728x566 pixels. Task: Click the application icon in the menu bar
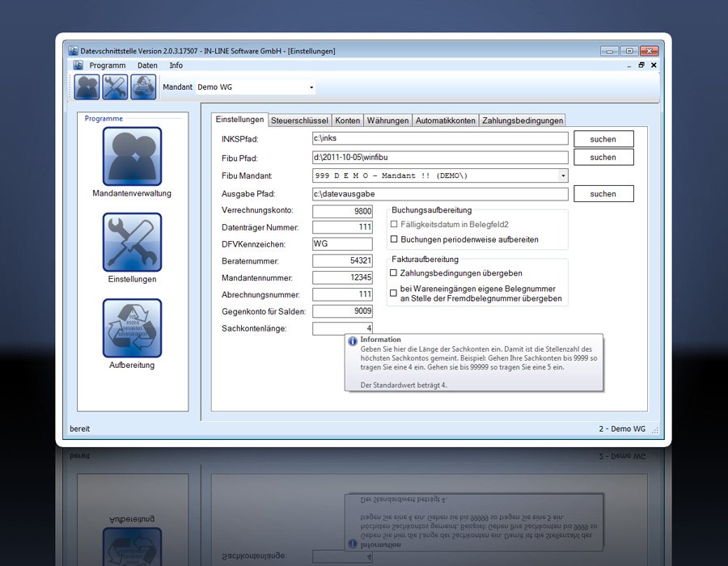point(78,65)
